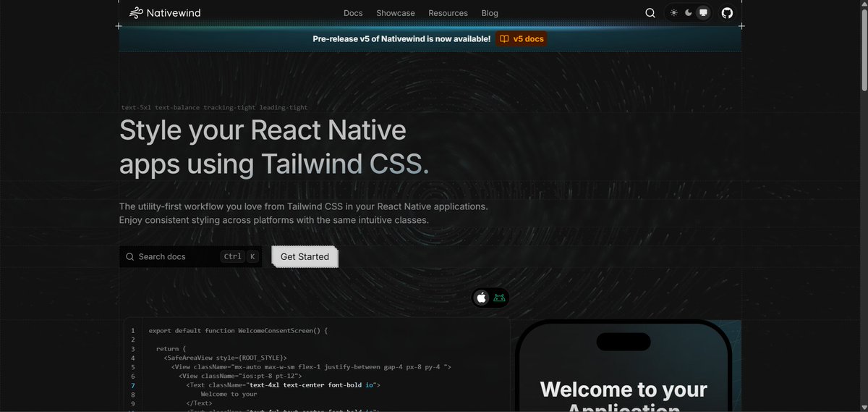The height and width of the screenshot is (412, 868).
Task: Click "Enjoy consistent styling across platforms" line
Action: point(274,219)
